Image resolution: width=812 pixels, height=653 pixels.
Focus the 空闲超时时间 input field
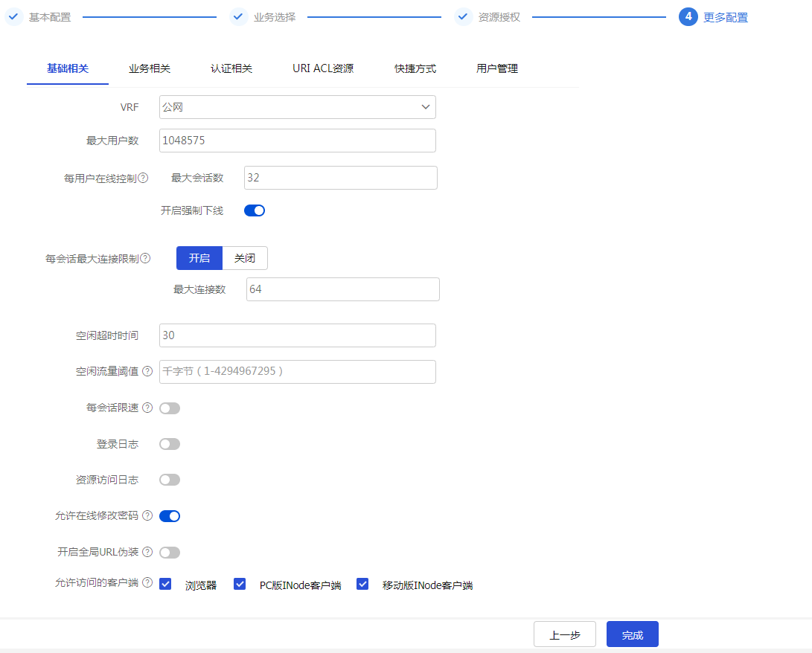coord(297,335)
